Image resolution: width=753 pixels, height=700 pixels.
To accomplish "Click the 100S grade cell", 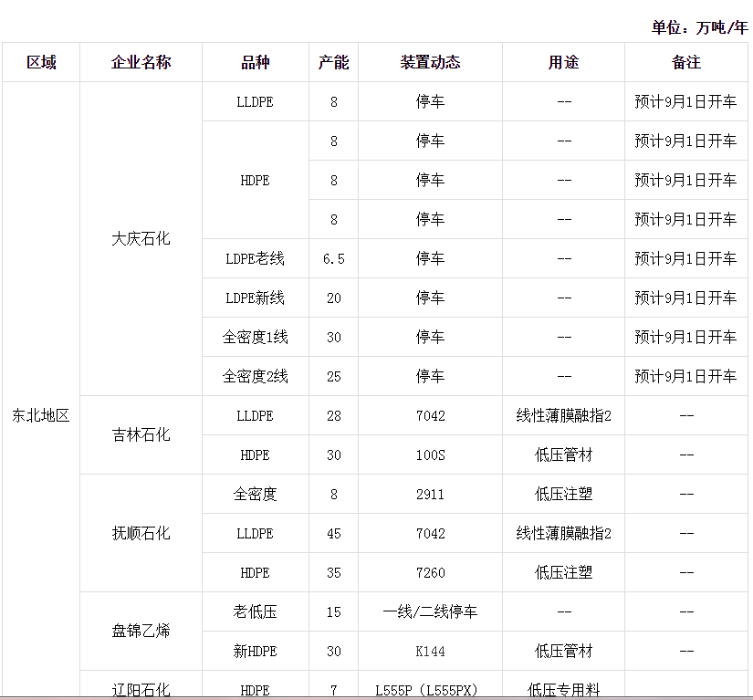I will point(430,455).
